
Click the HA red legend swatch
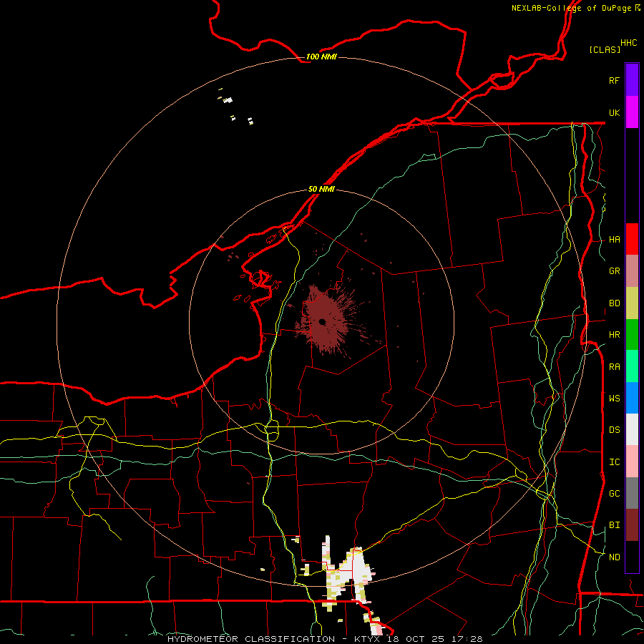pyautogui.click(x=632, y=239)
